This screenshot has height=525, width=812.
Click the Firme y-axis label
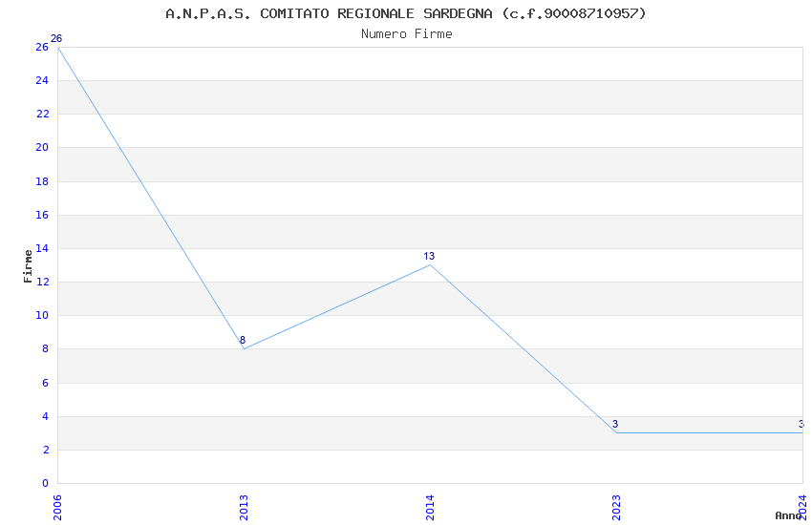click(x=28, y=266)
